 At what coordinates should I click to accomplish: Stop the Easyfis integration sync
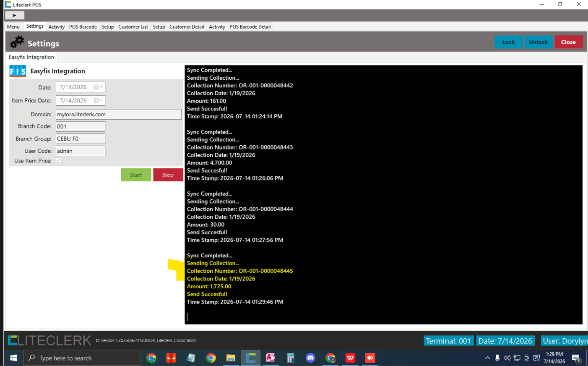pyautogui.click(x=168, y=175)
